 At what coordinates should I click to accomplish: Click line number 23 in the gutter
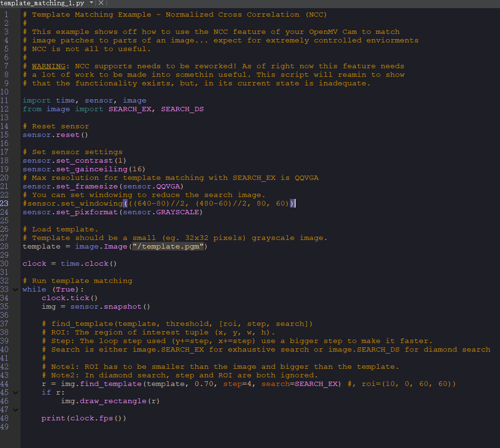click(x=4, y=204)
